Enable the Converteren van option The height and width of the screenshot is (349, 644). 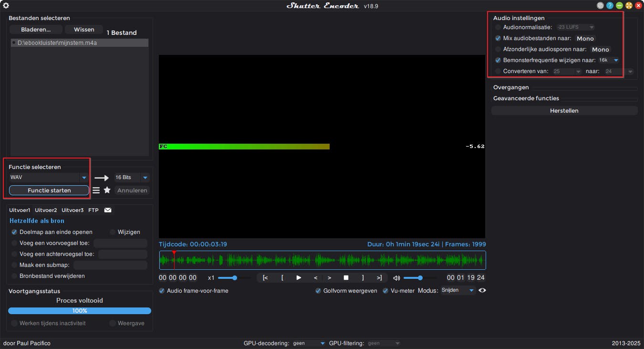coord(498,71)
